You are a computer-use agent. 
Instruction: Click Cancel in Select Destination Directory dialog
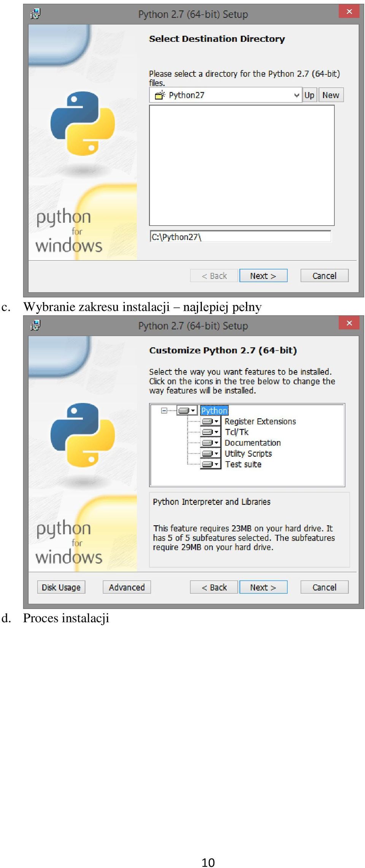[x=324, y=276]
